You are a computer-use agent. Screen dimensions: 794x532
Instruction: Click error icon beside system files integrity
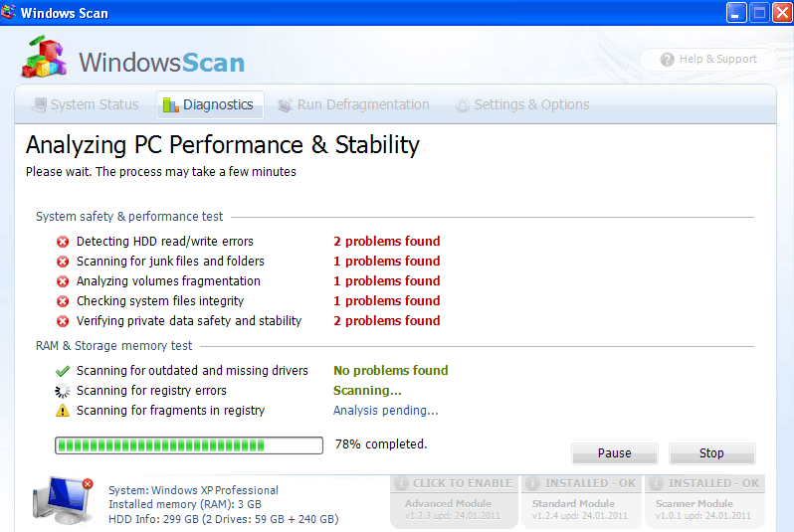coord(63,301)
